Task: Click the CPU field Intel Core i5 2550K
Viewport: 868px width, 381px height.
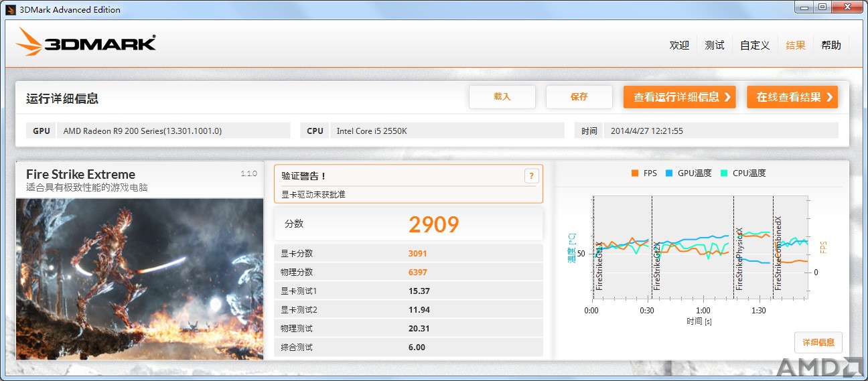Action: tap(447, 131)
